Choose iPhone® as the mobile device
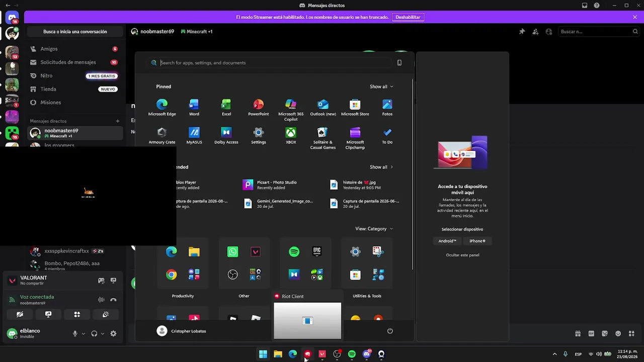The height and width of the screenshot is (362, 644). [477, 241]
